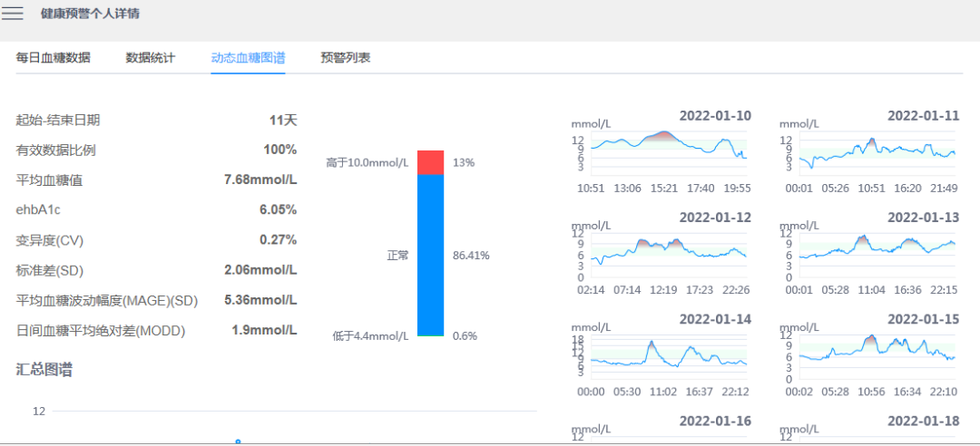The height and width of the screenshot is (446, 980).
Task: Click the 6.05% ehbA1c value
Action: coord(279,210)
